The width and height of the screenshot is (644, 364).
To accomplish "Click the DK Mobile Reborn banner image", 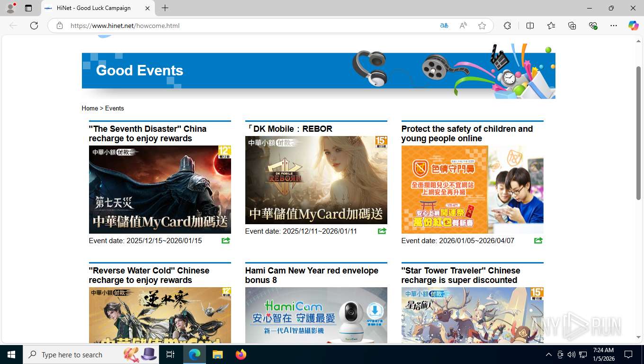I will 316,180.
